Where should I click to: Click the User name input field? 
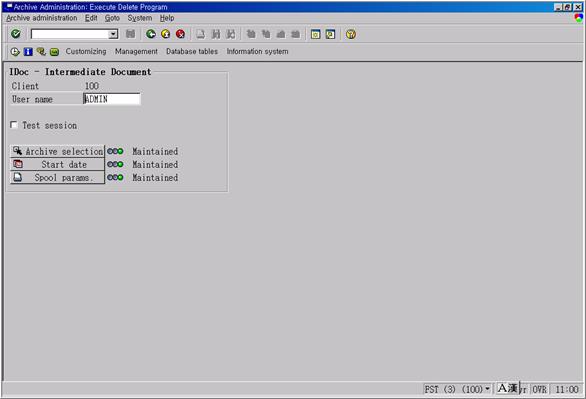pos(112,99)
